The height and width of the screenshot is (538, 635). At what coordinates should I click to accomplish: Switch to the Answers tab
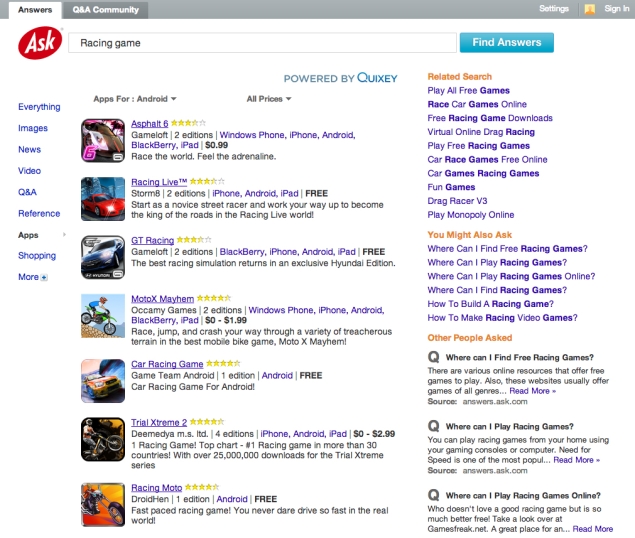(35, 10)
